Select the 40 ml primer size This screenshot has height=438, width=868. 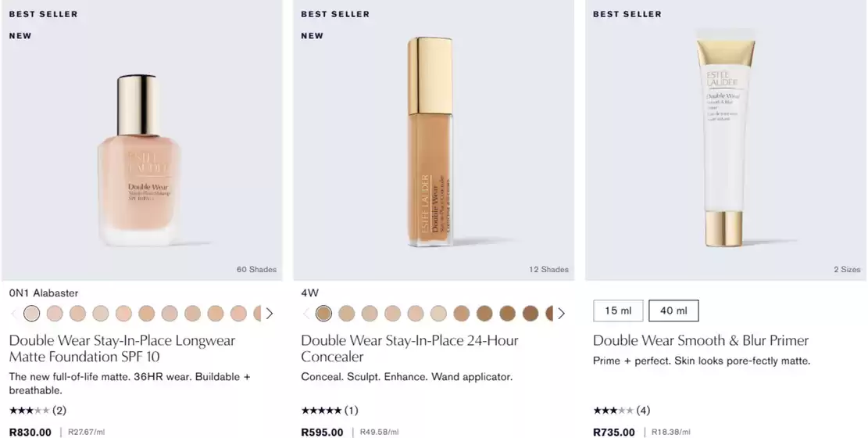[x=673, y=311]
